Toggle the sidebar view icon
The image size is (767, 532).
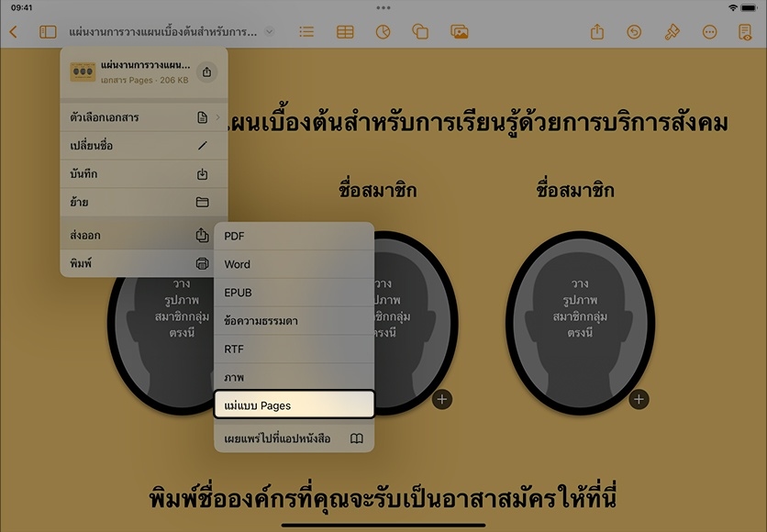click(48, 32)
